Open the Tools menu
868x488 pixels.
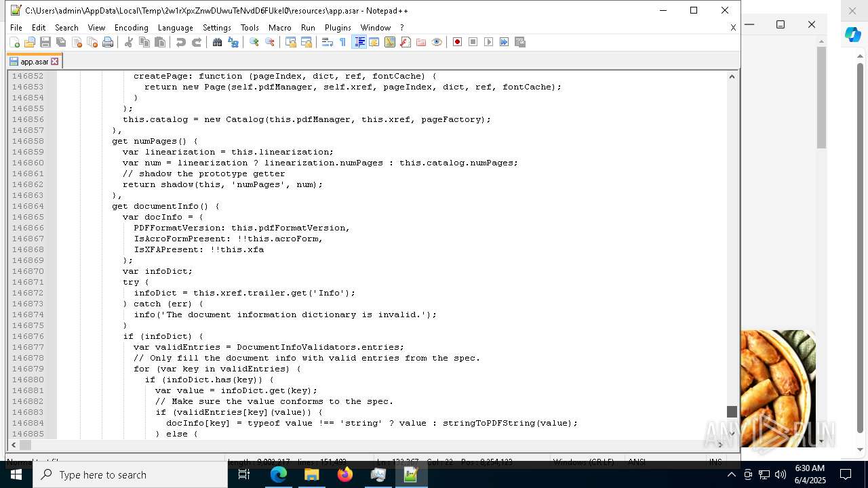point(250,28)
